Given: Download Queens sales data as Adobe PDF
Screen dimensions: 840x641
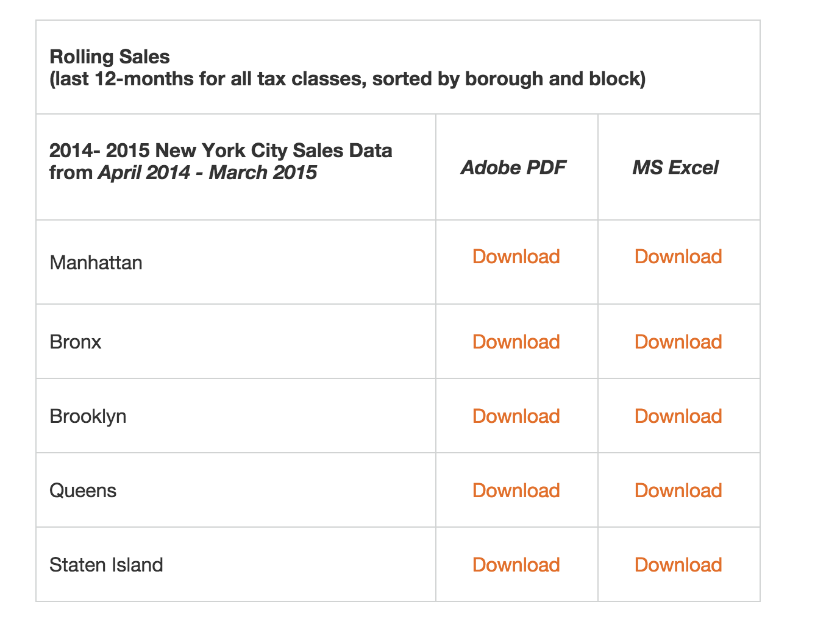Looking at the screenshot, I should pos(516,490).
